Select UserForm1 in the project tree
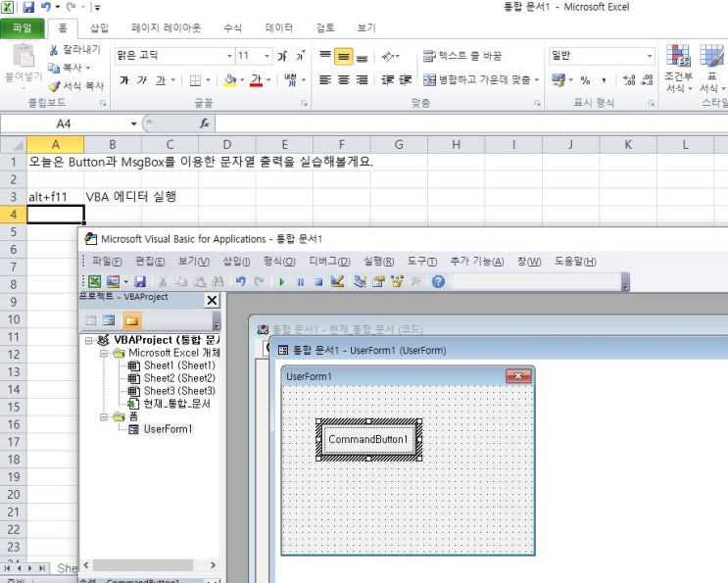The width and height of the screenshot is (728, 583). point(168,429)
